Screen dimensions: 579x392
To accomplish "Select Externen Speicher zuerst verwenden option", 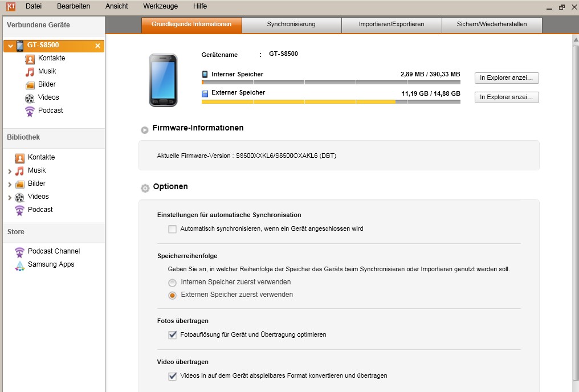I will click(172, 295).
